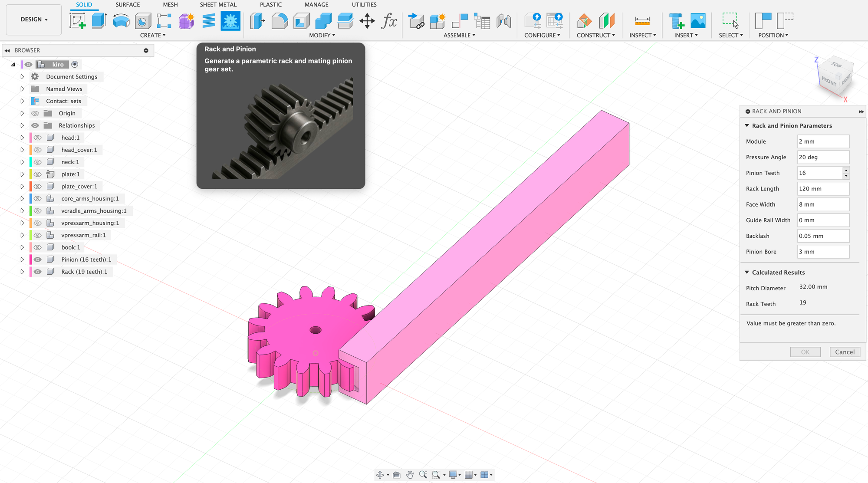
Task: Toggle visibility of Rack (19 teeth):1
Action: [38, 272]
